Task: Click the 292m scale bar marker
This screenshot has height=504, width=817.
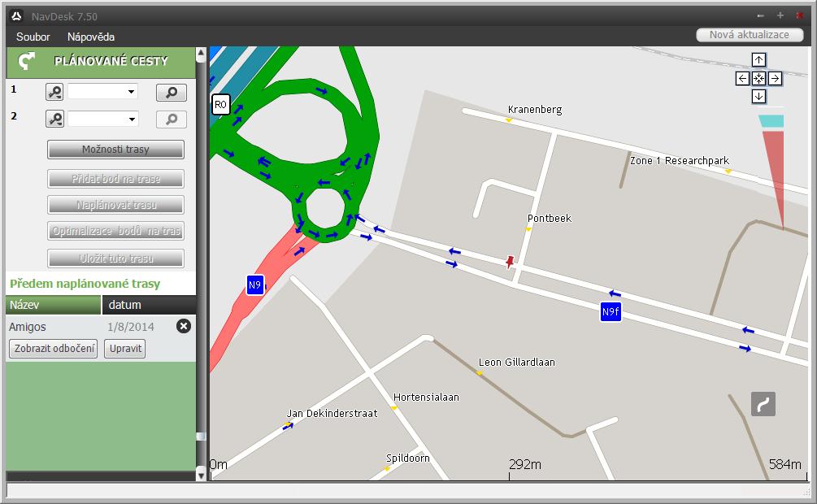Action: coord(524,464)
